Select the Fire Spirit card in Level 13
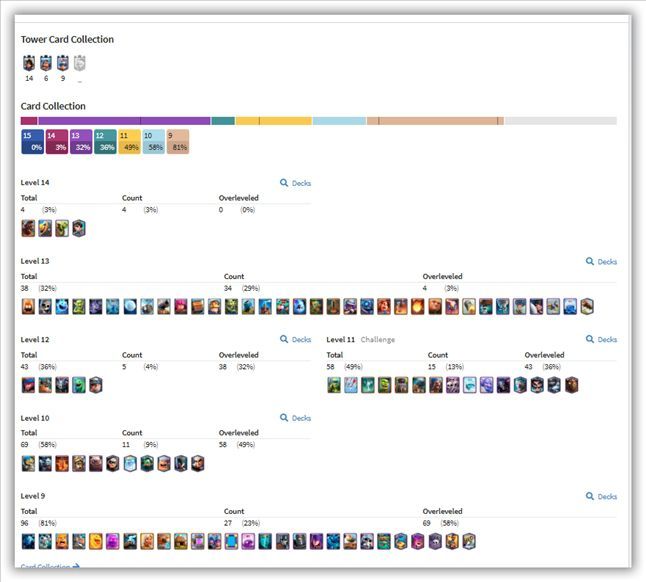Image resolution: width=646 pixels, height=582 pixels. (28, 306)
